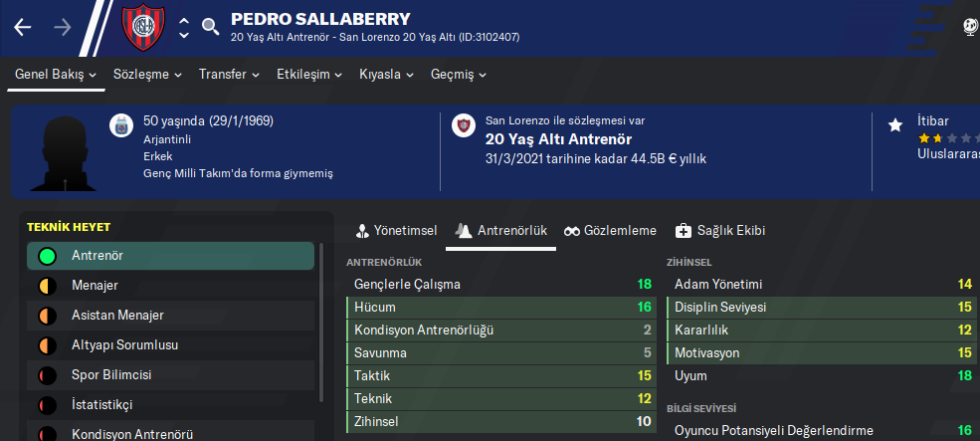The width and height of the screenshot is (980, 441).
Task: Click the San Lorenzo club crest
Action: [143, 27]
